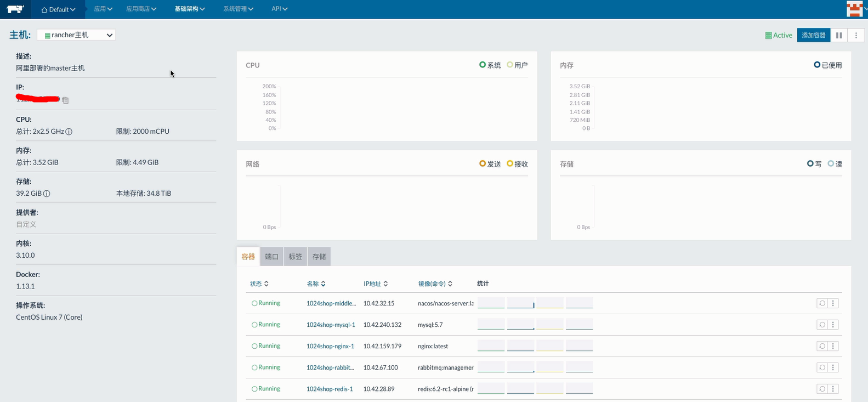This screenshot has width=868, height=402.
Task: Open actions menu for 1024shop-mysql-1 row
Action: click(833, 325)
